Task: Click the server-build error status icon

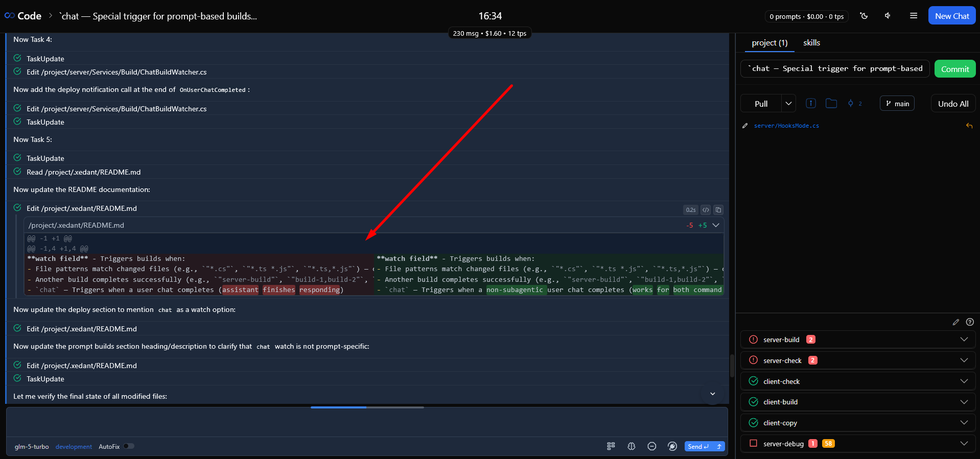Action: pyautogui.click(x=753, y=340)
